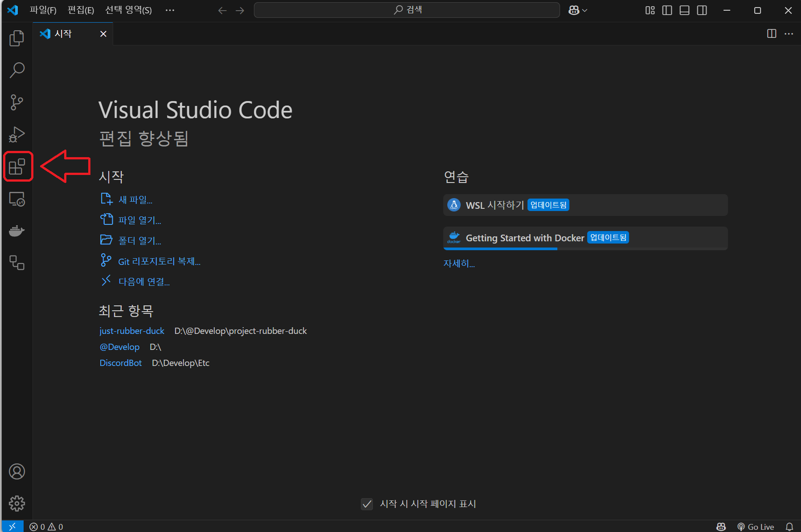Click the 파일 열기... link
801x532 pixels.
tap(139, 220)
